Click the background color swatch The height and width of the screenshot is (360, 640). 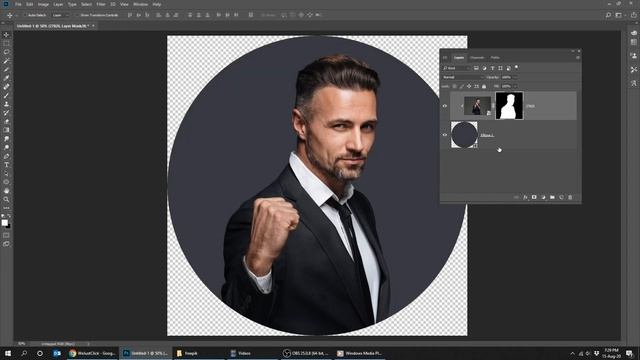pyautogui.click(x=8, y=226)
